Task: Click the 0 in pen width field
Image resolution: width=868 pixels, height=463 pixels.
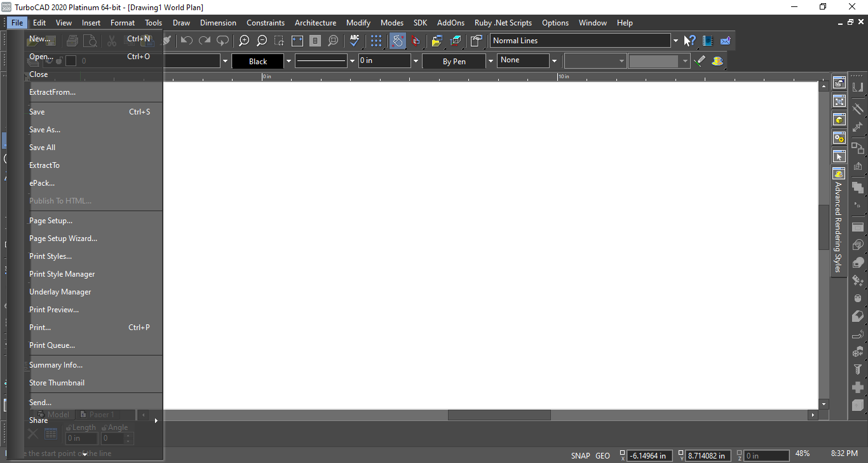Action: click(384, 61)
